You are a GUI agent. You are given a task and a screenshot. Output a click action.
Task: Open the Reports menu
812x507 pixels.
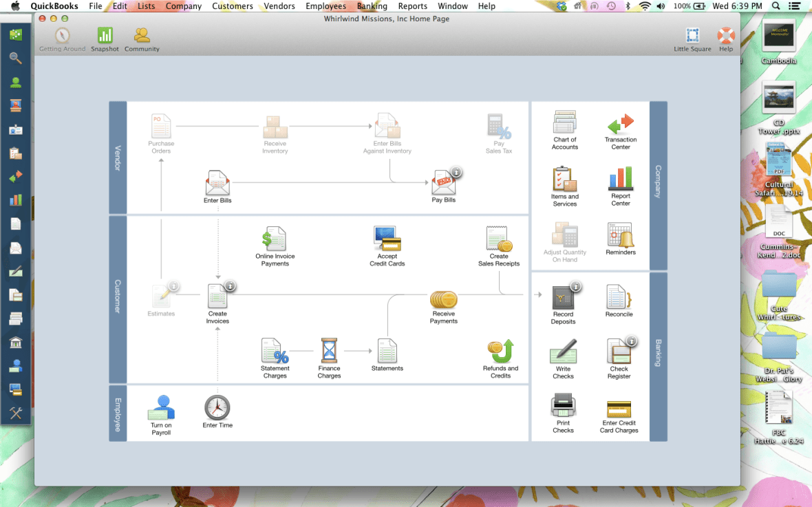click(413, 6)
